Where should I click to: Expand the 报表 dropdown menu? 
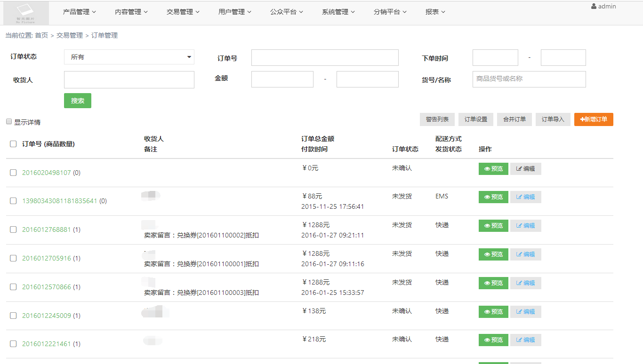pyautogui.click(x=435, y=12)
